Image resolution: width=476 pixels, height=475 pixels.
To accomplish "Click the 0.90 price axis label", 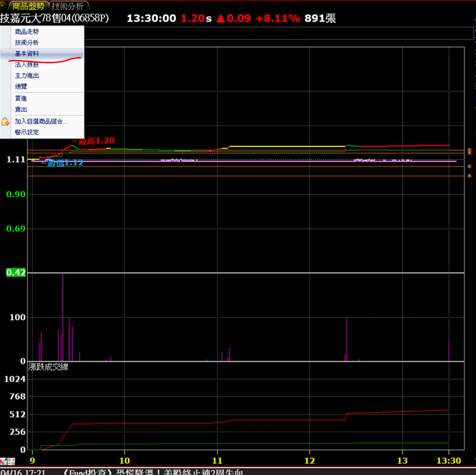I will point(16,194).
